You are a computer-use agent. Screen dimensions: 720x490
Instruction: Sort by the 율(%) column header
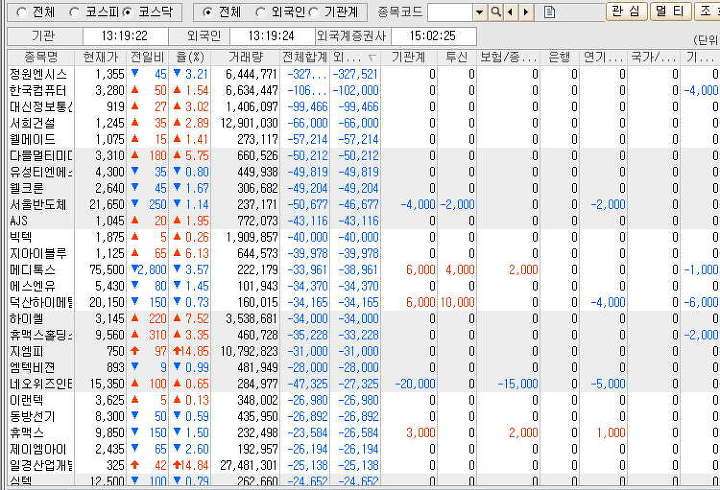click(190, 57)
